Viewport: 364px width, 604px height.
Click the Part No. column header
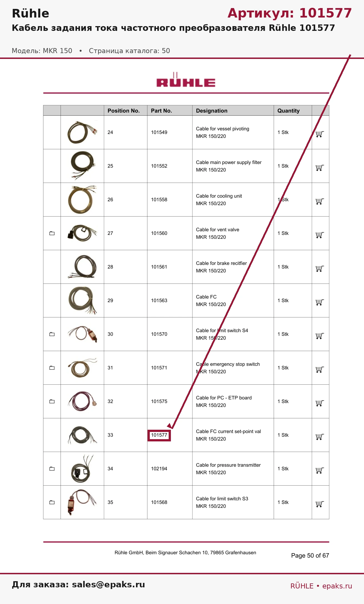(x=161, y=111)
